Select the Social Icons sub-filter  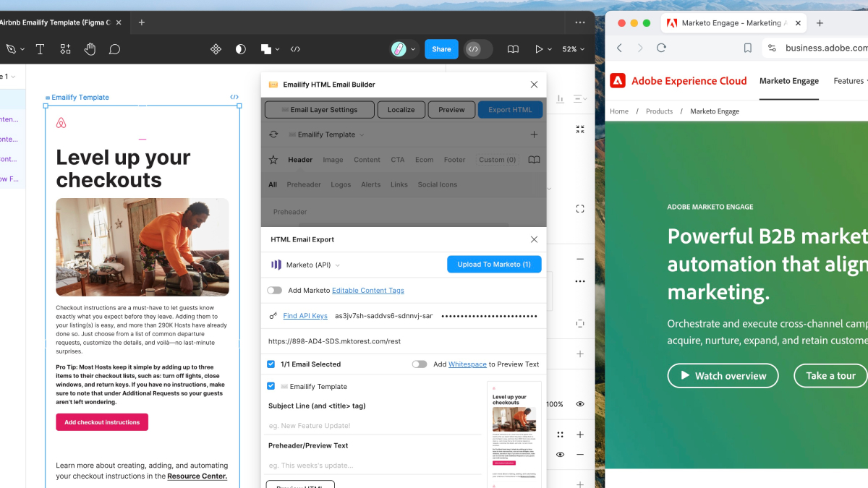pyautogui.click(x=438, y=184)
